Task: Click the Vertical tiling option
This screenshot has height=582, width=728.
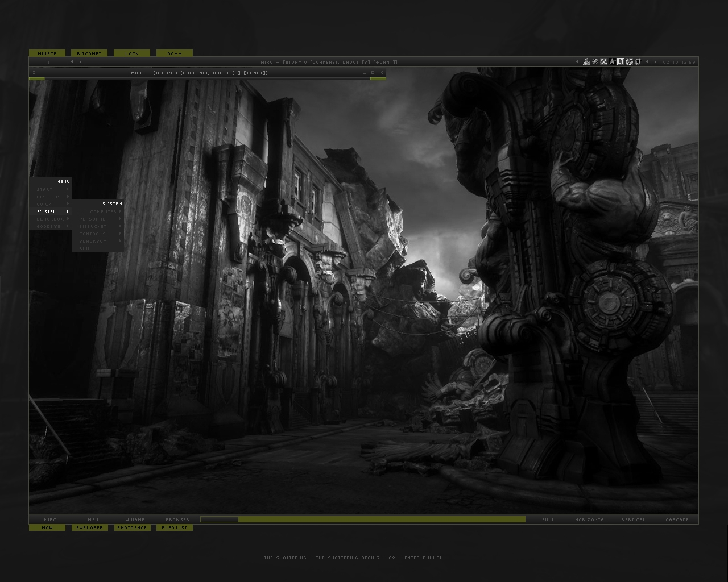Action: [634, 519]
